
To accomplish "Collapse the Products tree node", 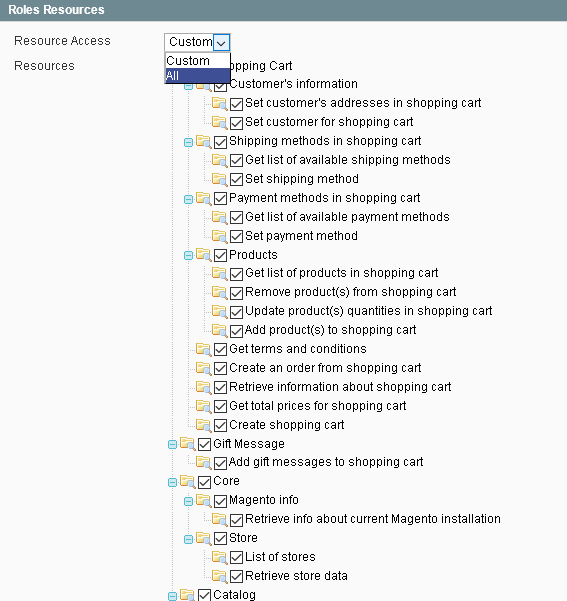I will pyautogui.click(x=188, y=255).
